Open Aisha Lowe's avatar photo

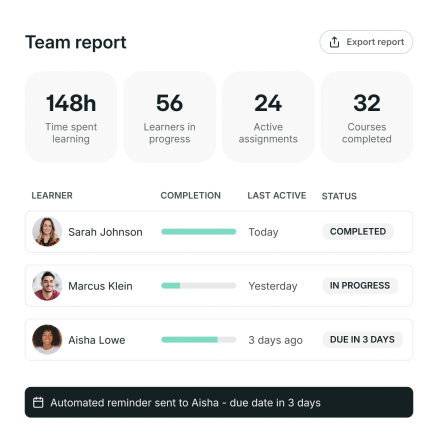pos(47,340)
